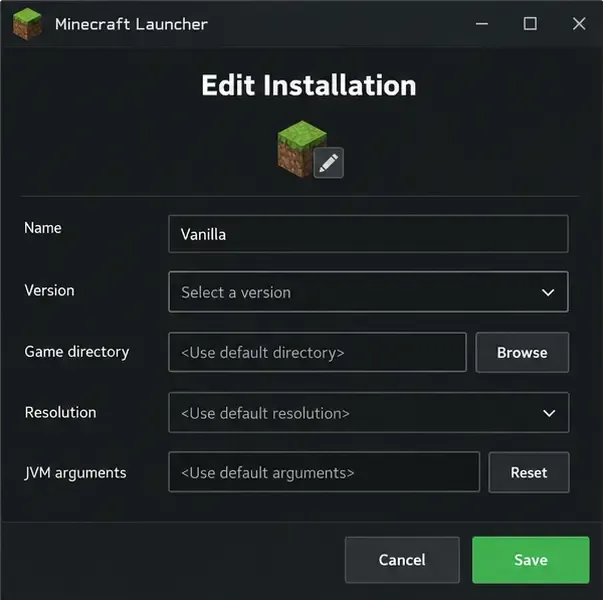Click the Game directory label
The width and height of the screenshot is (603, 600).
click(x=77, y=352)
